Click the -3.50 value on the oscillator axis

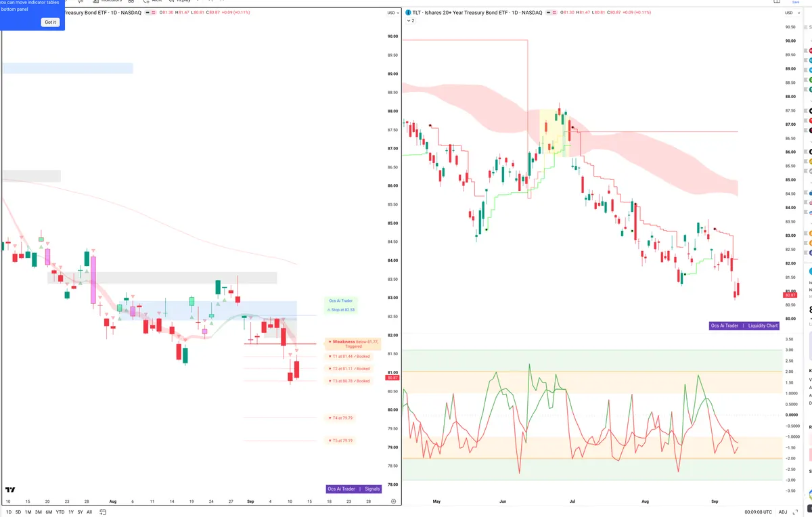[790, 491]
